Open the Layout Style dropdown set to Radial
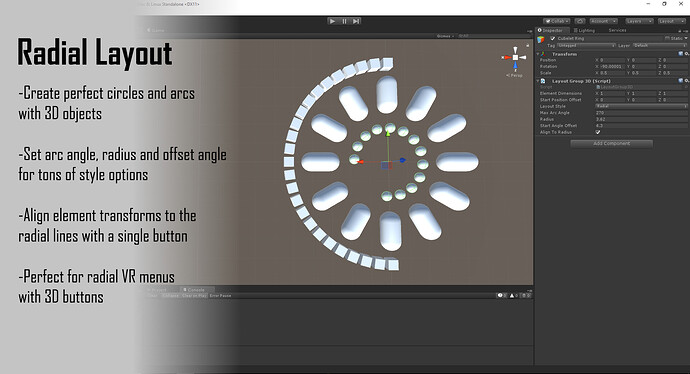The width and height of the screenshot is (690, 374). (641, 106)
